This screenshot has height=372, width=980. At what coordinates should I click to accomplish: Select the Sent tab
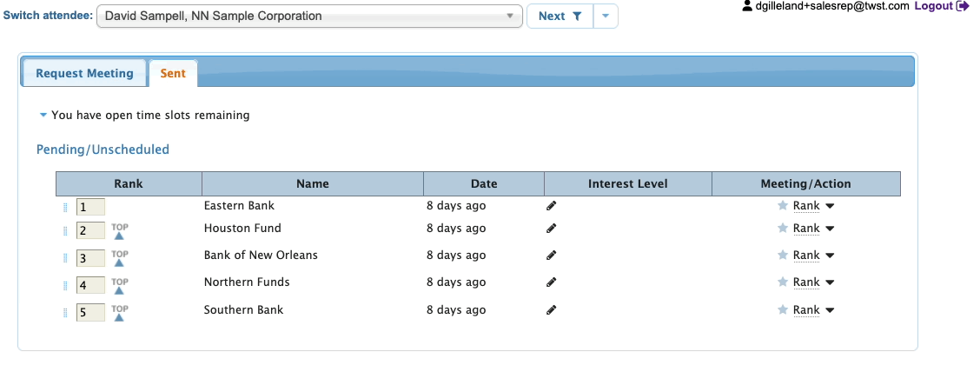click(x=173, y=74)
